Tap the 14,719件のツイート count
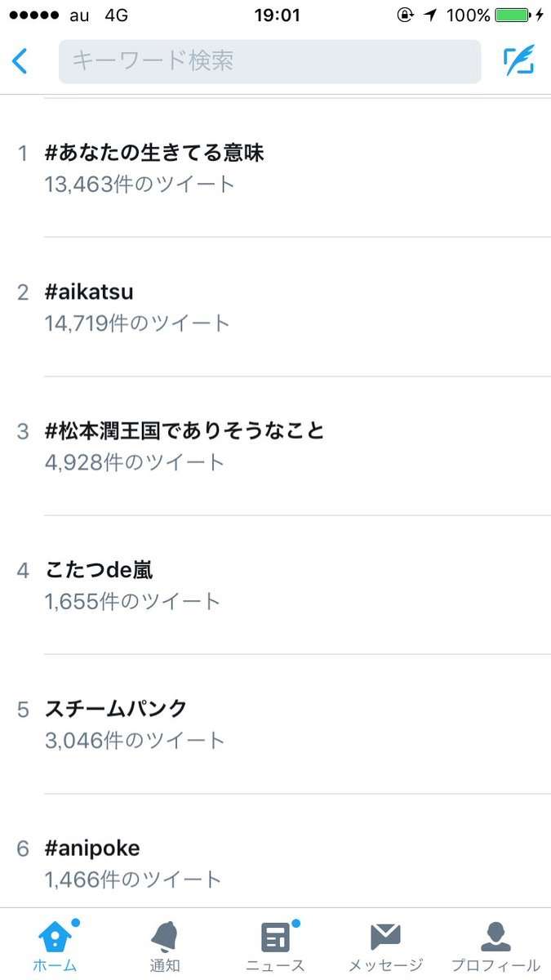 pyautogui.click(x=138, y=323)
